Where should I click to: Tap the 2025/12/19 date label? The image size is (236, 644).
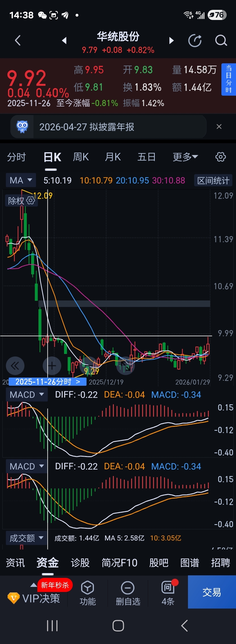tap(106, 382)
